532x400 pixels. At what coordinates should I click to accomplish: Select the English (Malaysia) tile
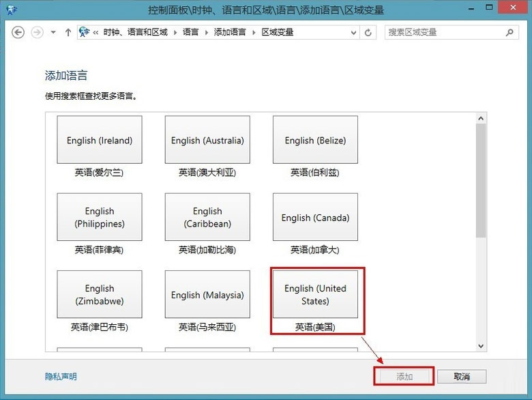point(207,295)
